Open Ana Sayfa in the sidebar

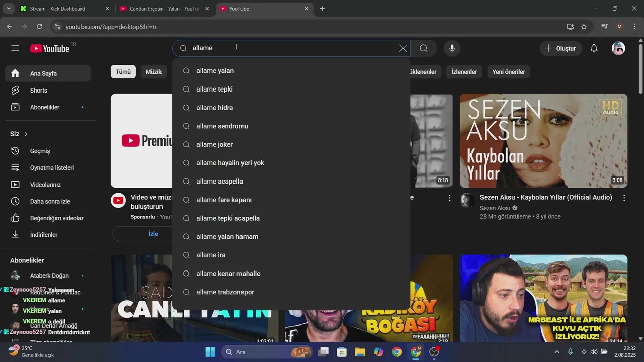tap(48, 73)
